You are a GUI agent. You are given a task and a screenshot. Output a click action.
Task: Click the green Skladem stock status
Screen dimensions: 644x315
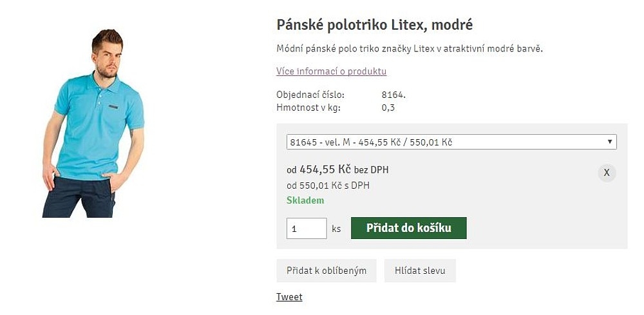pyautogui.click(x=305, y=200)
